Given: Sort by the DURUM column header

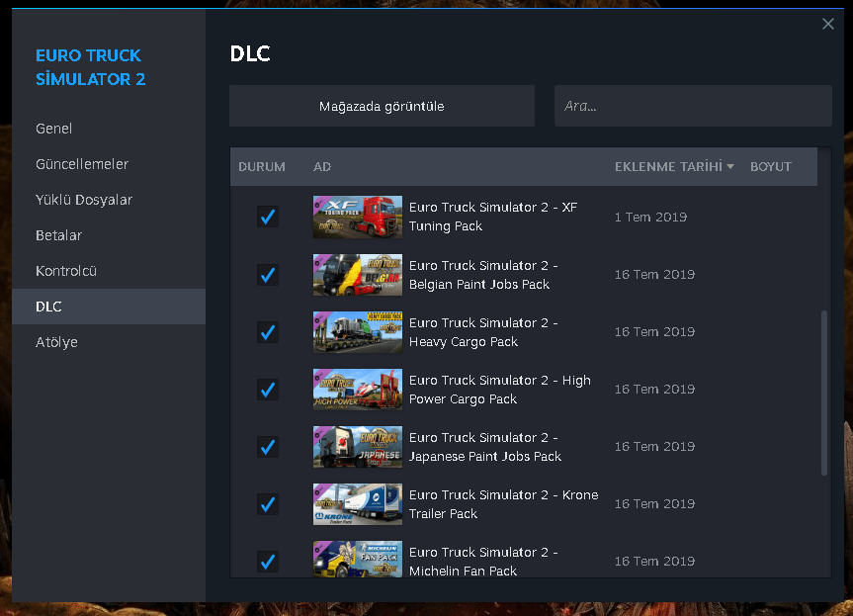Looking at the screenshot, I should click(x=262, y=166).
